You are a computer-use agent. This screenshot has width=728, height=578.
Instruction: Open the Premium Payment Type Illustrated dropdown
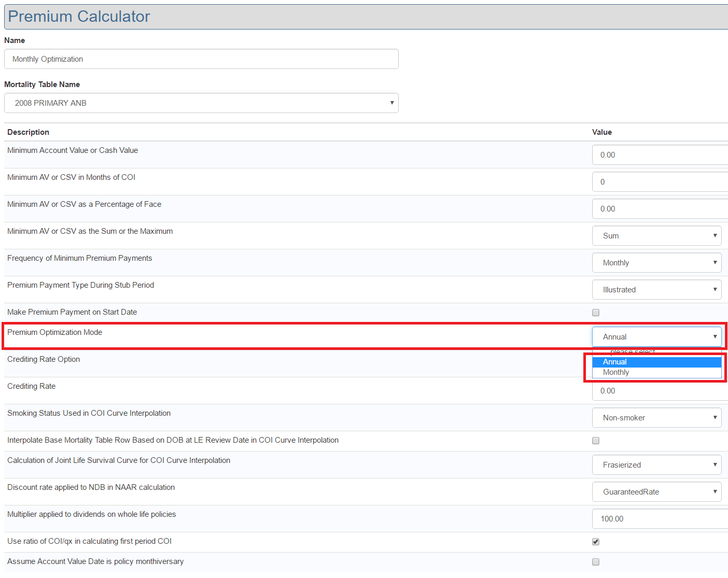click(x=656, y=290)
